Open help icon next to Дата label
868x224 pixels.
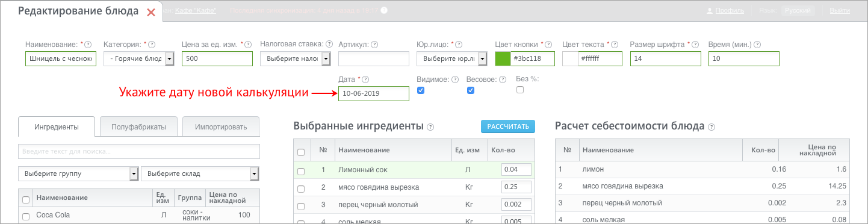[365, 79]
